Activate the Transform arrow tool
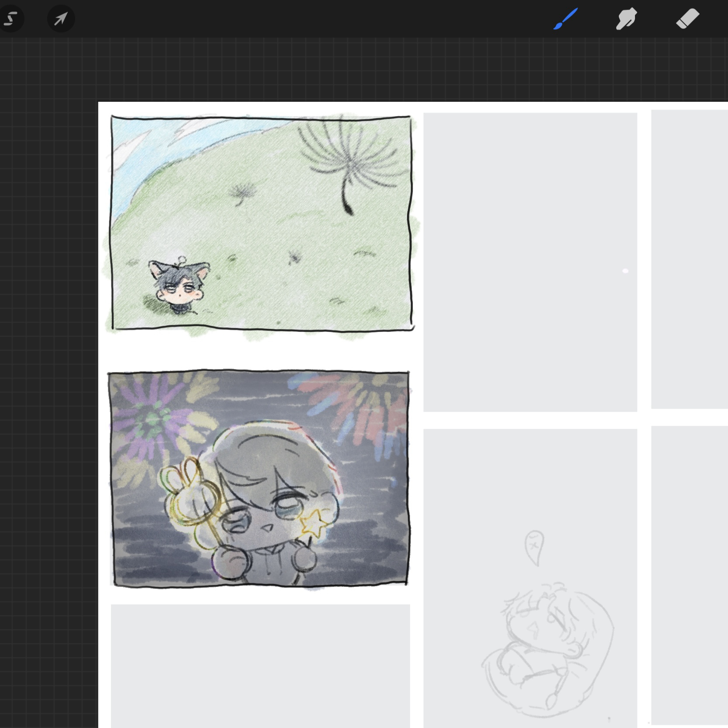Screen dimensions: 728x728 click(61, 19)
